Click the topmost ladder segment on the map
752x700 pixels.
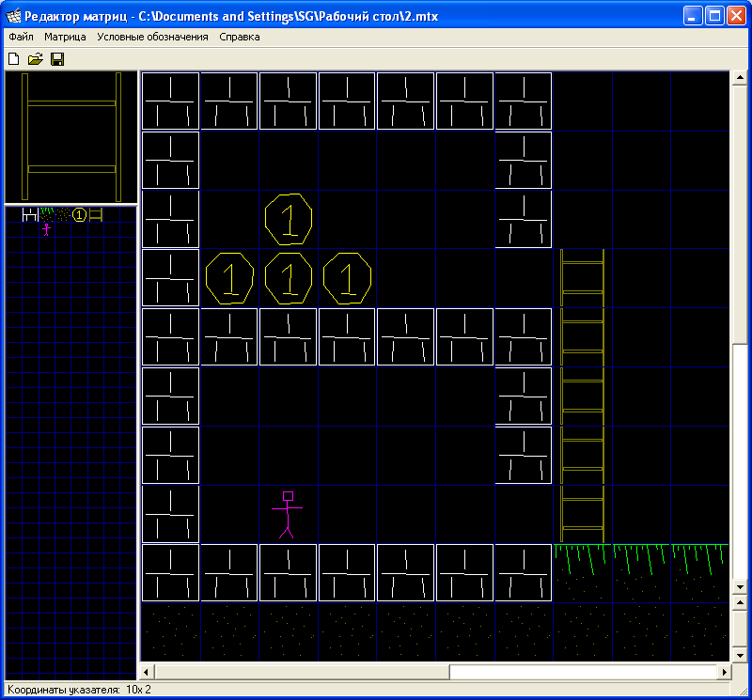coord(582,277)
